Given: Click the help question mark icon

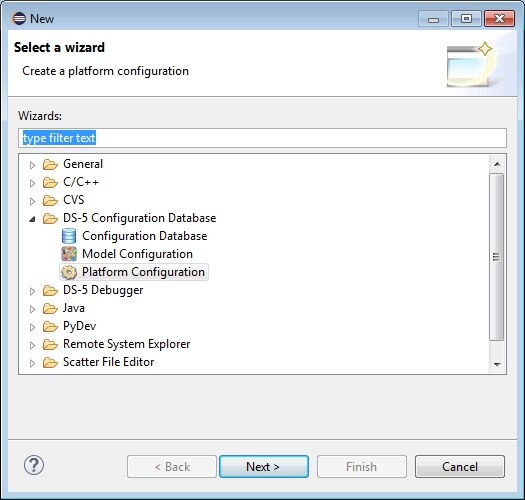Looking at the screenshot, I should click(33, 466).
